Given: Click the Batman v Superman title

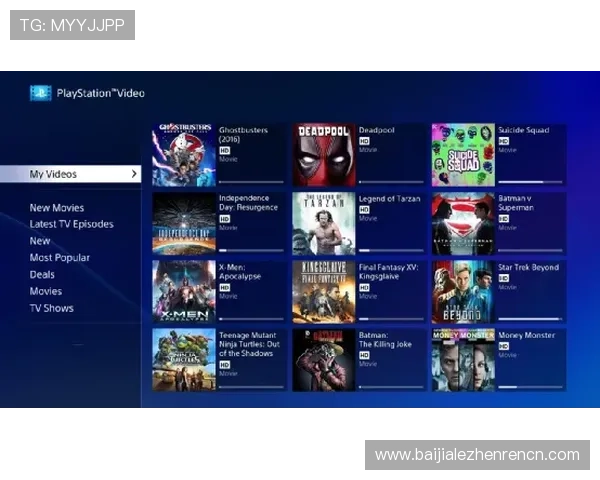Looking at the screenshot, I should pos(516,203).
